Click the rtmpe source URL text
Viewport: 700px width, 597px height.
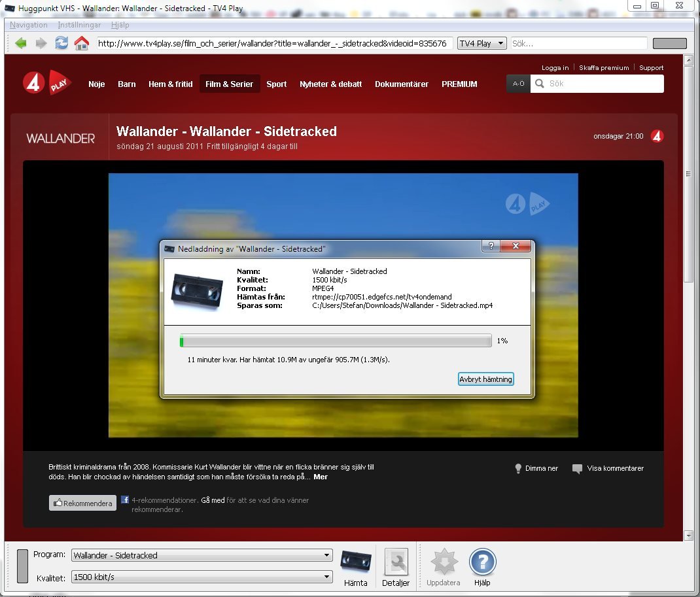point(381,297)
